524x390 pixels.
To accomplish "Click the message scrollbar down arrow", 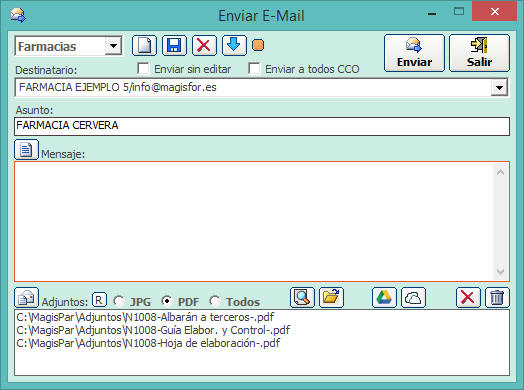I will pyautogui.click(x=500, y=271).
